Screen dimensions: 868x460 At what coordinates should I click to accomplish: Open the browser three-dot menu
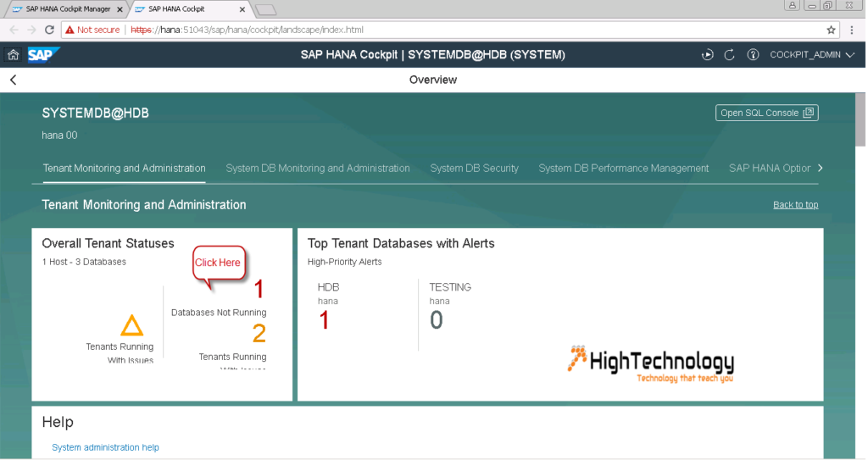(852, 30)
